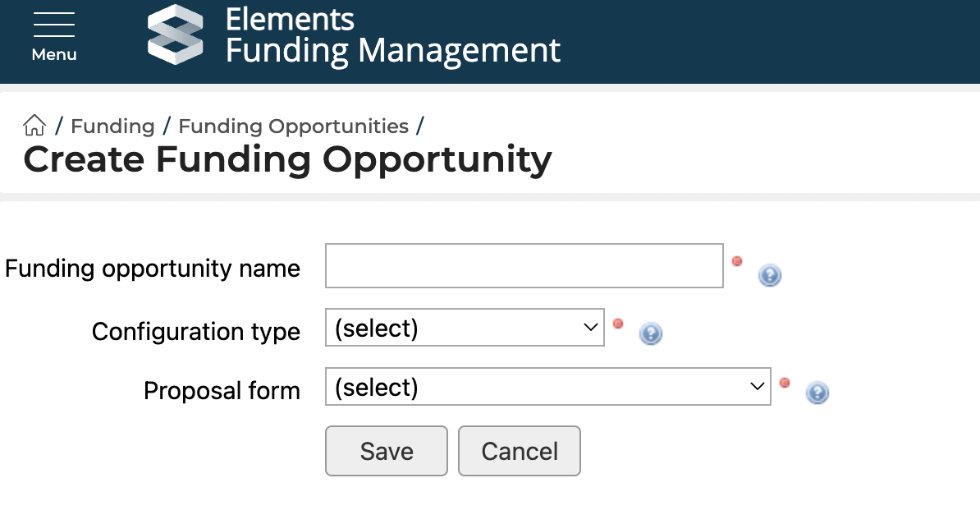The width and height of the screenshot is (980, 524).
Task: Click the Elements cube logo
Action: (x=175, y=34)
